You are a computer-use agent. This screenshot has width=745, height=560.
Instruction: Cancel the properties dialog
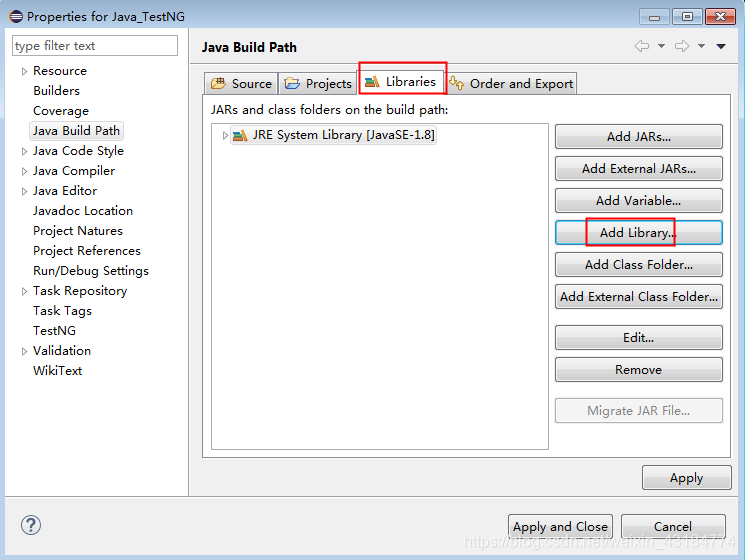tap(673, 526)
